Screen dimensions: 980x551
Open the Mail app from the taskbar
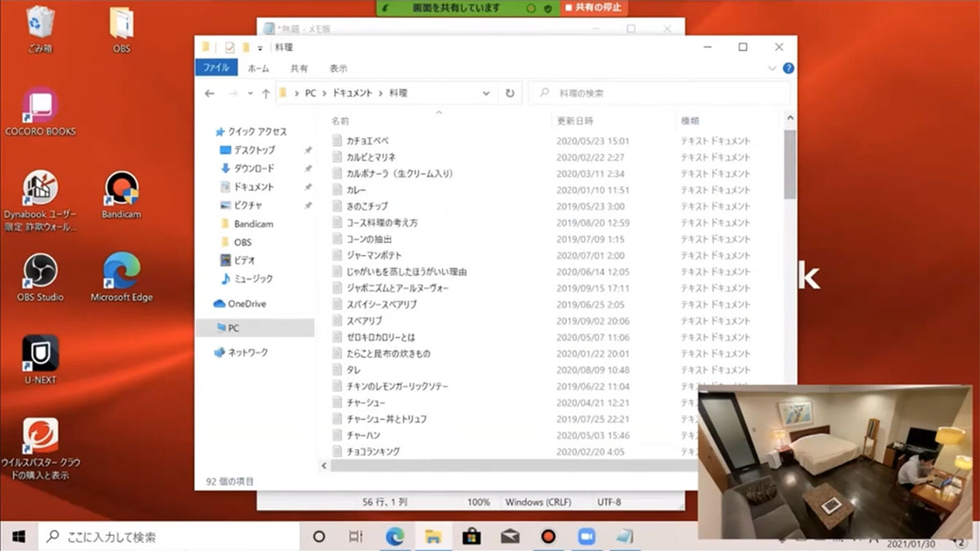(510, 536)
